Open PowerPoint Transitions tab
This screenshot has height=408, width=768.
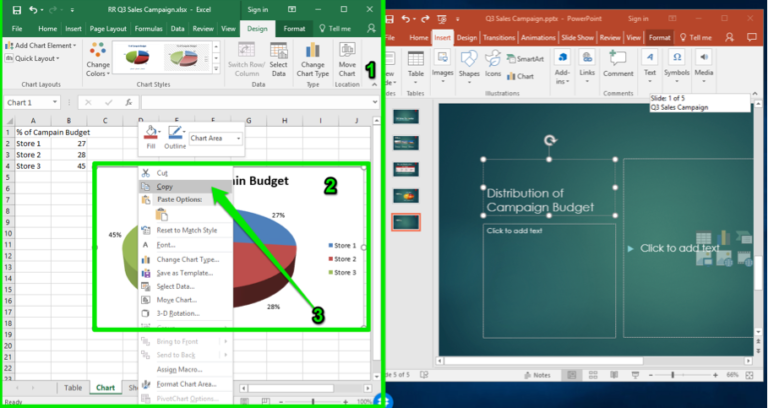[499, 37]
